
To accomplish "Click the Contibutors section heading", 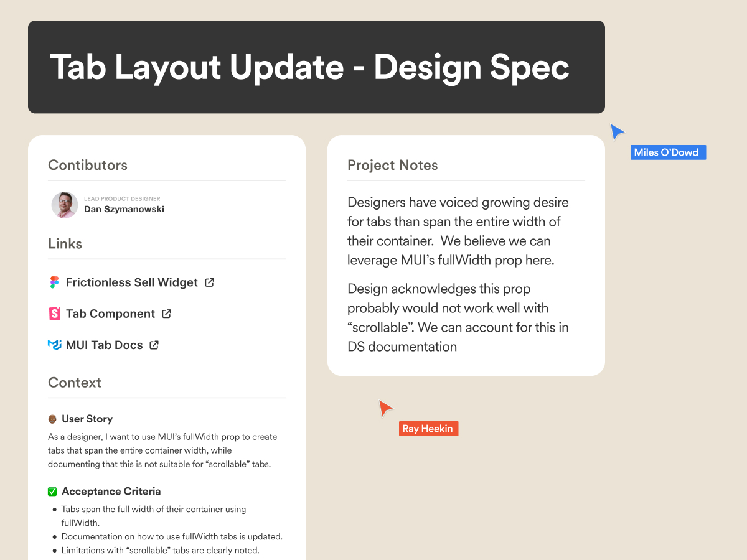I will coord(88,165).
